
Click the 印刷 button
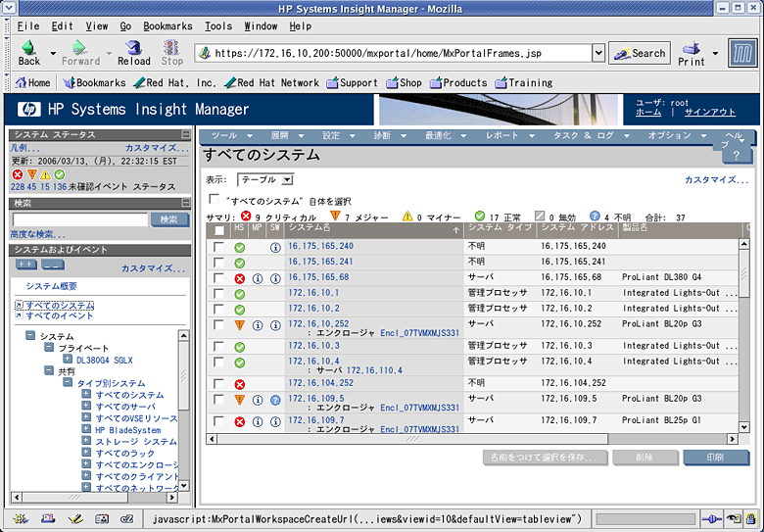(715, 458)
